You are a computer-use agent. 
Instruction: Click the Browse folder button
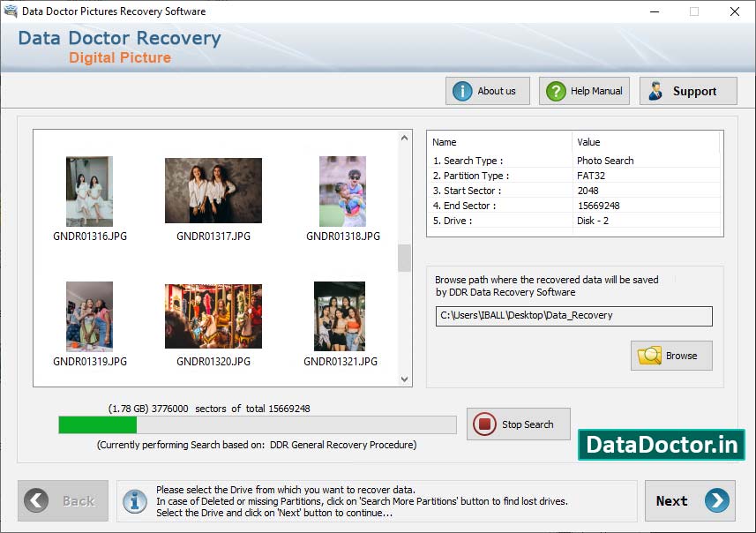coord(671,356)
